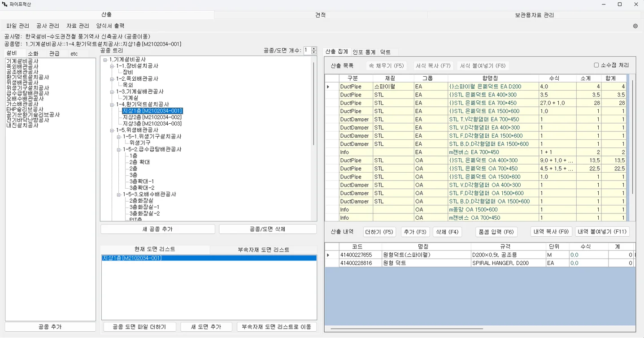Collapse the 1-5.위생배관공사 node
This screenshot has width=644, height=338.
(112, 130)
